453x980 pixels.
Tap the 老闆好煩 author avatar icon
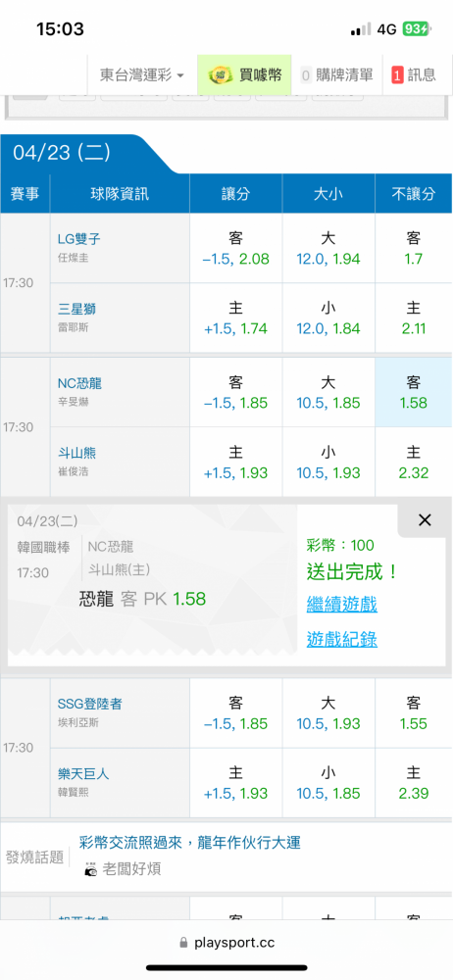click(91, 869)
